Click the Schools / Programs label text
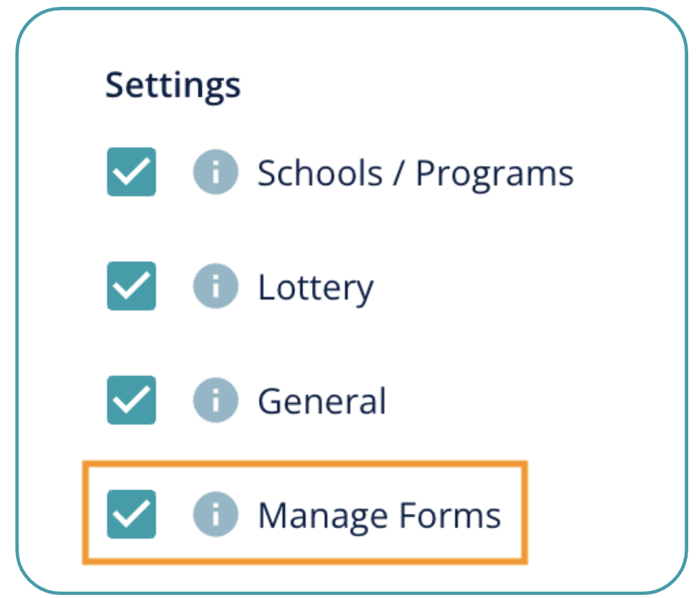700x598 pixels. coord(415,173)
